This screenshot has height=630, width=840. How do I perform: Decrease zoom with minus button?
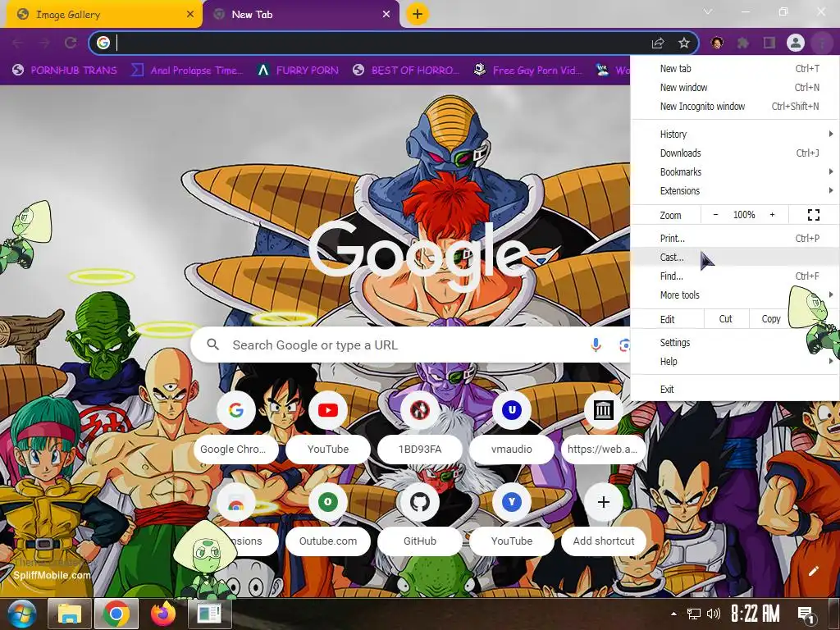[x=715, y=215]
